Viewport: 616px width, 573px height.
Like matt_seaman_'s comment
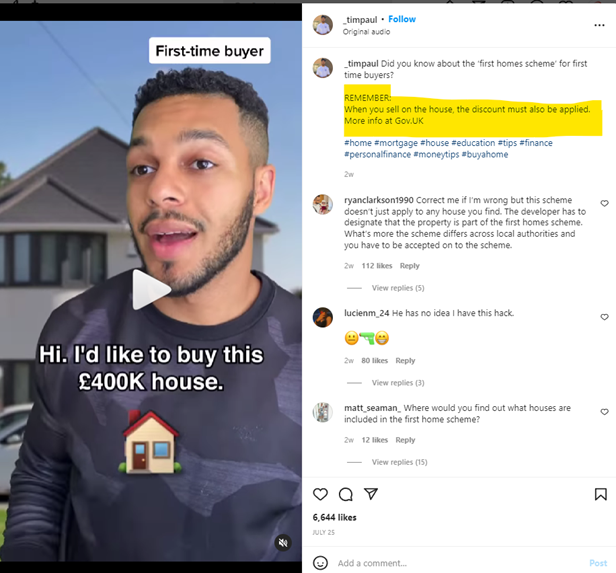(604, 412)
